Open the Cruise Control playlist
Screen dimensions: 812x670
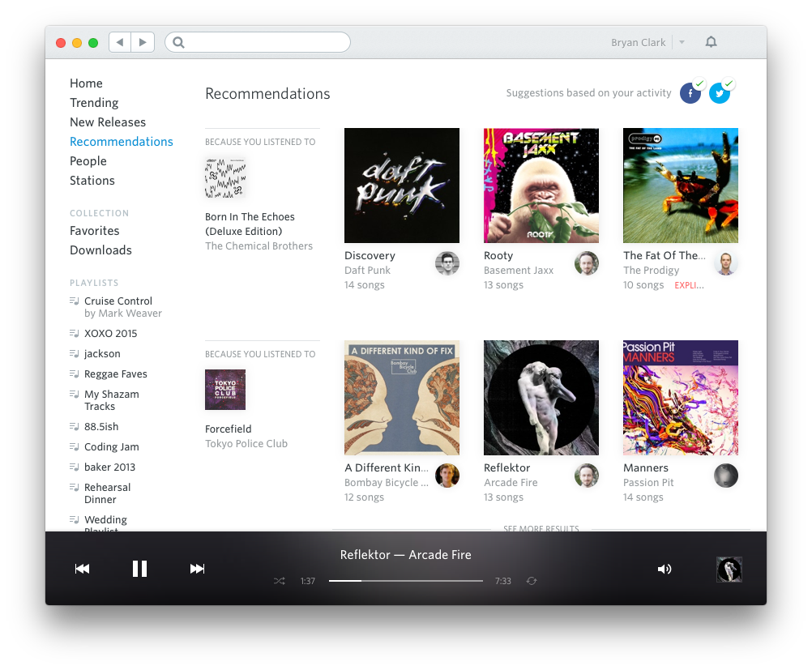[x=118, y=301]
